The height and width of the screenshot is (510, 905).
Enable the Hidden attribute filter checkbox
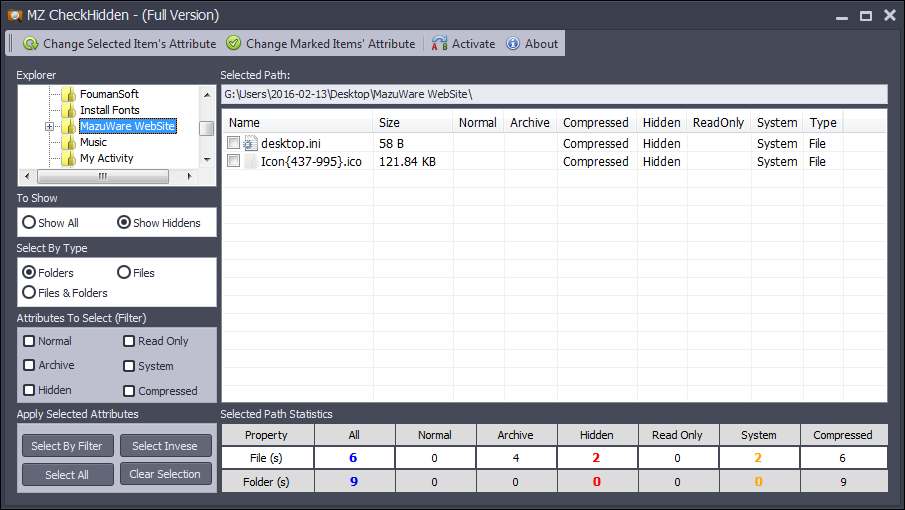coord(29,390)
